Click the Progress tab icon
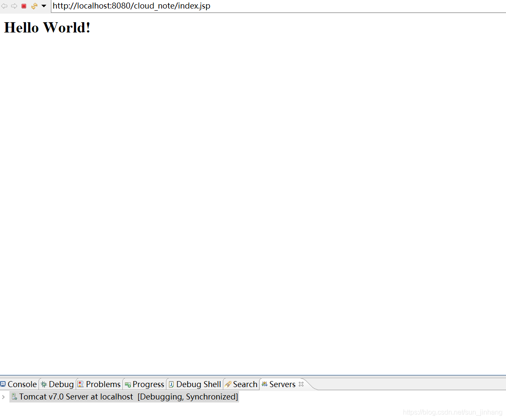 tap(128, 385)
